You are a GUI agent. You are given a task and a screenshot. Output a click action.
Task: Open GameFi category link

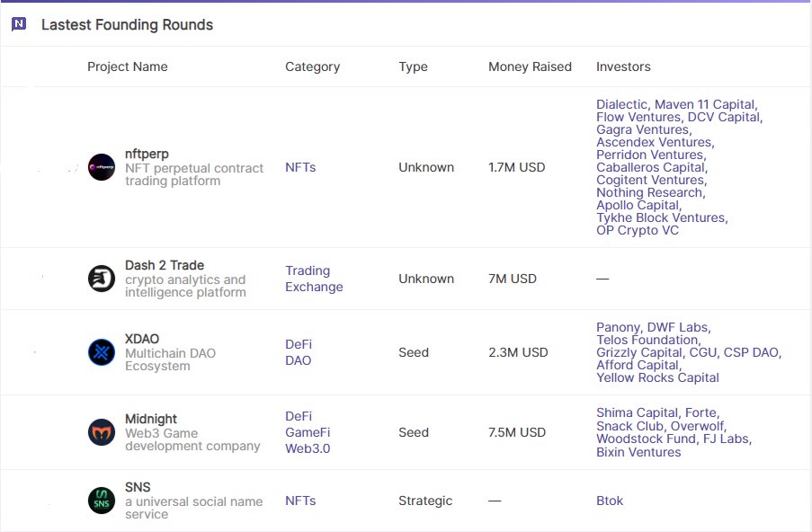click(x=308, y=432)
